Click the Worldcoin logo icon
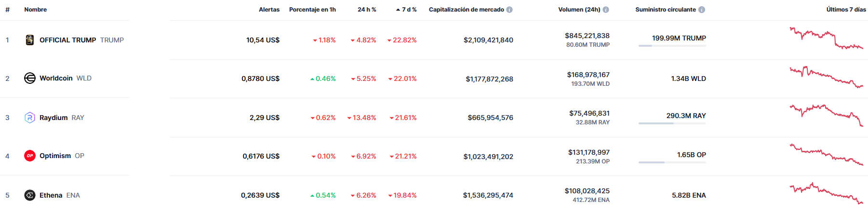 pyautogui.click(x=30, y=78)
